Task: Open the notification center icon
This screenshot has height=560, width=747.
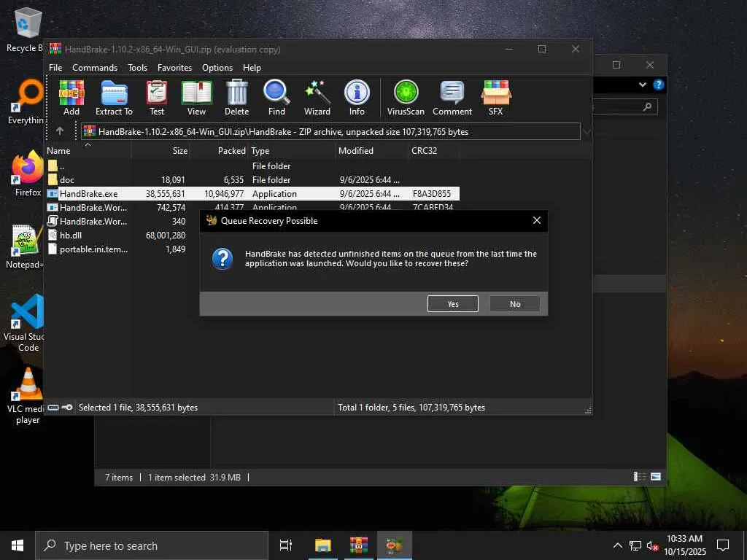Action: point(723,545)
